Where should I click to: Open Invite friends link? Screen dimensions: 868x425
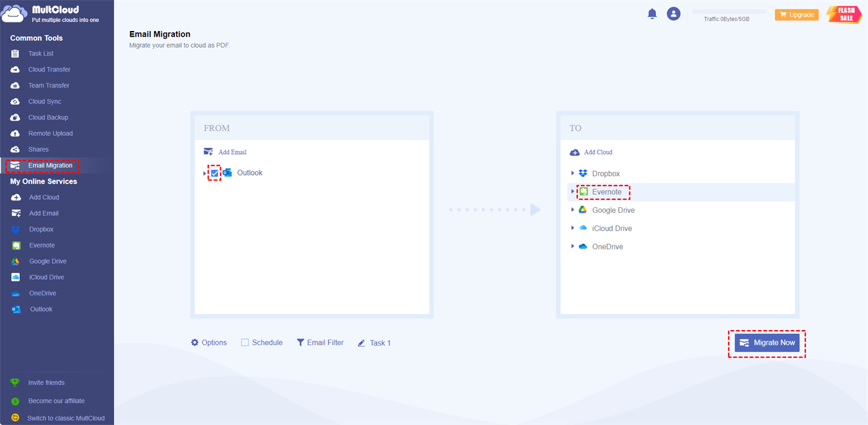click(46, 383)
